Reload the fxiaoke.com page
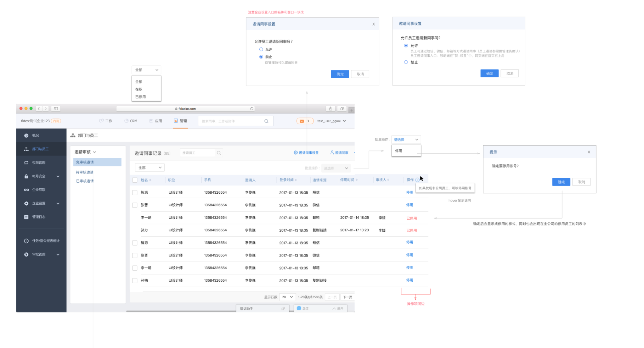This screenshot has height=348, width=644. (x=251, y=108)
